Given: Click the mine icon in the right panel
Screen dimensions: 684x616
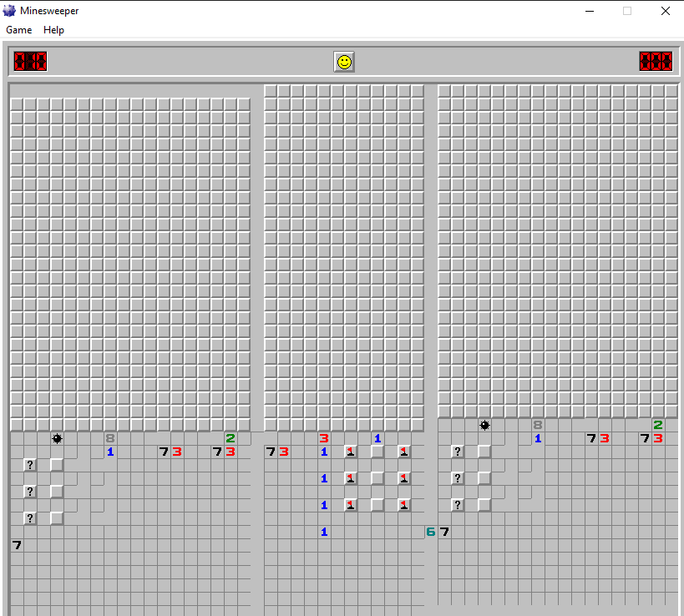Looking at the screenshot, I should click(x=484, y=425).
